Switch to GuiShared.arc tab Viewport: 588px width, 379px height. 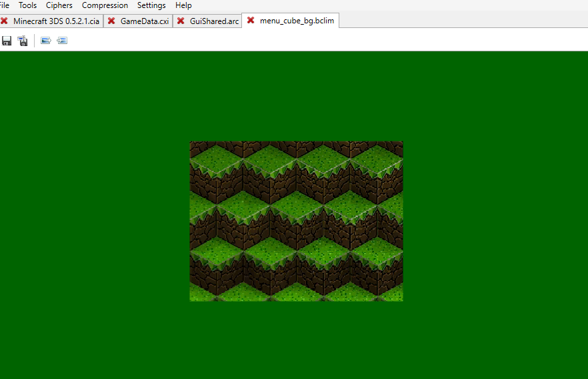[214, 21]
